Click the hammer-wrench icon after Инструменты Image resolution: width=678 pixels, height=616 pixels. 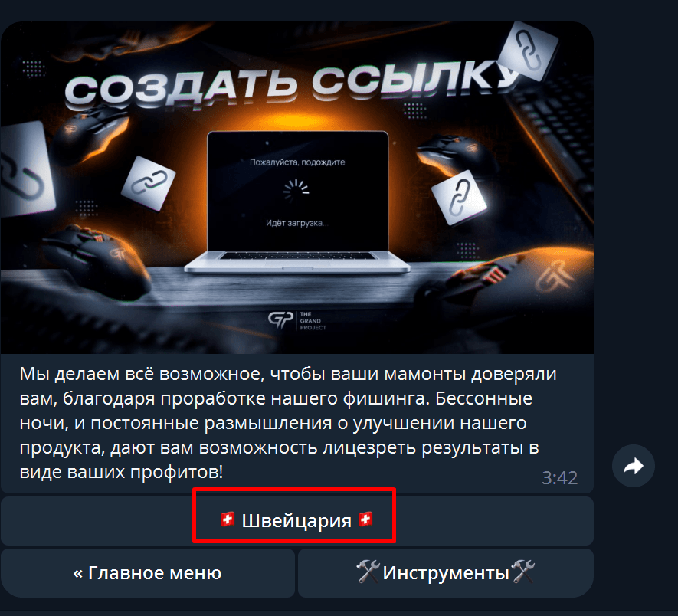pyautogui.click(x=522, y=572)
